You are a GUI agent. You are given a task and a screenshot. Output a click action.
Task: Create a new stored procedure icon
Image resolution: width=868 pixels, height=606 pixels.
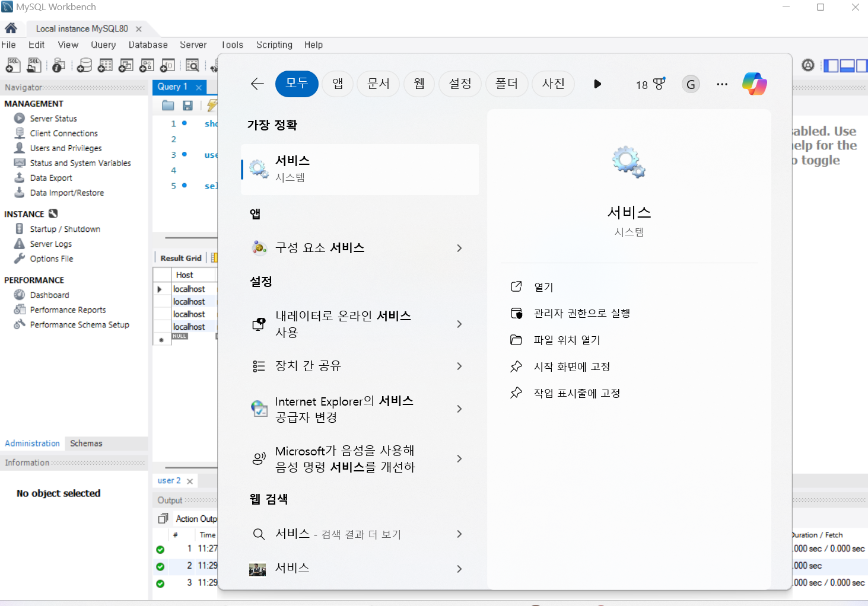pos(147,65)
